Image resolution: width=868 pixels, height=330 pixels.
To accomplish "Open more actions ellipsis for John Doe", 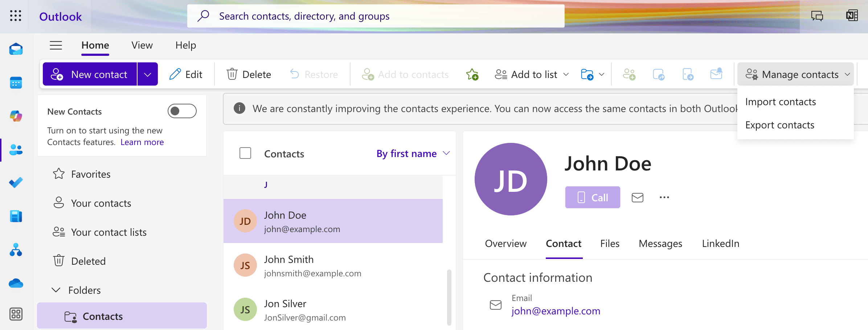I will [664, 198].
